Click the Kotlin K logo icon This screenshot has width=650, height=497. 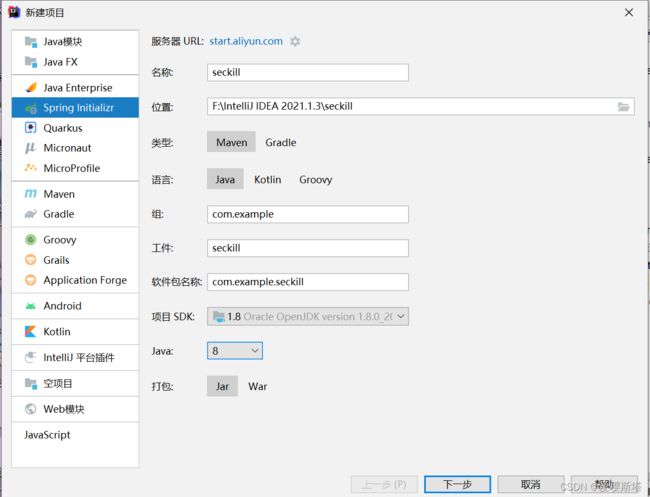pyautogui.click(x=31, y=332)
